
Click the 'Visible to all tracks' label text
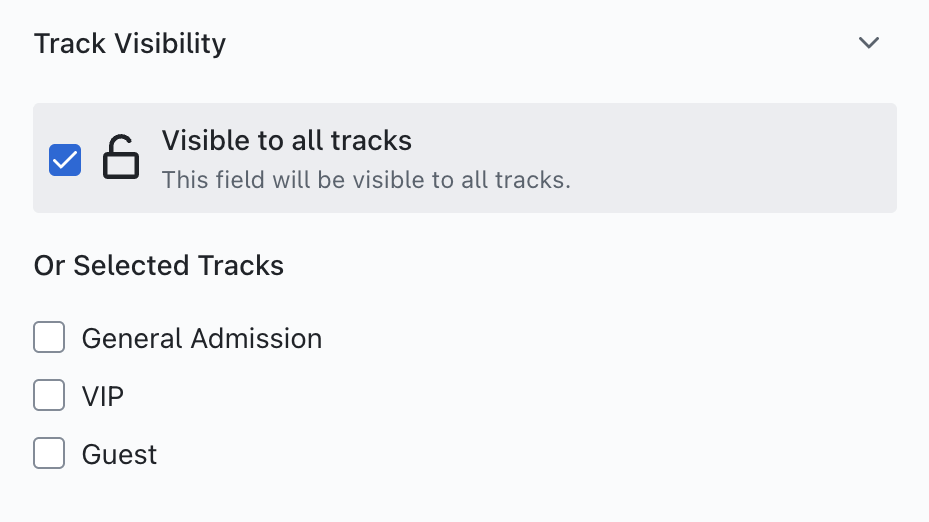(x=287, y=140)
